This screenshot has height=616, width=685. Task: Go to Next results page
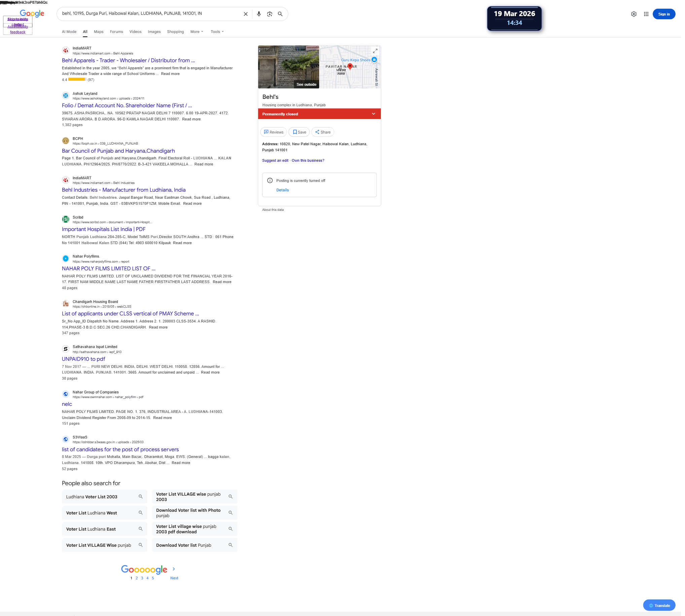click(174, 578)
